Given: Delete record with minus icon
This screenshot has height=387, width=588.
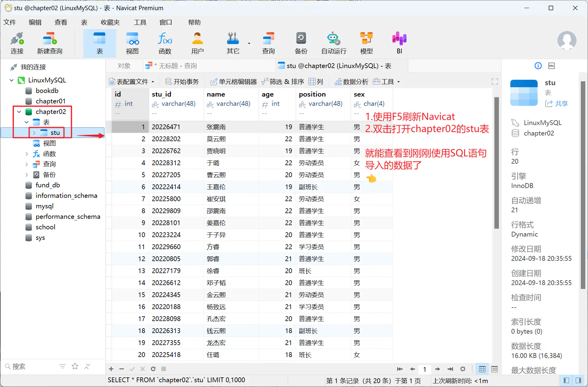Looking at the screenshot, I should [121, 369].
